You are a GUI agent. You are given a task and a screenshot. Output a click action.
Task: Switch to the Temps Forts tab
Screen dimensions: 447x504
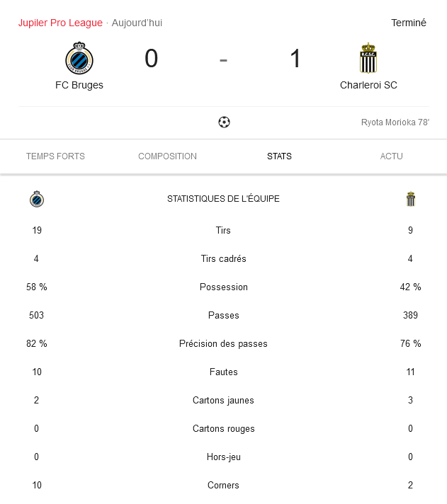click(56, 156)
